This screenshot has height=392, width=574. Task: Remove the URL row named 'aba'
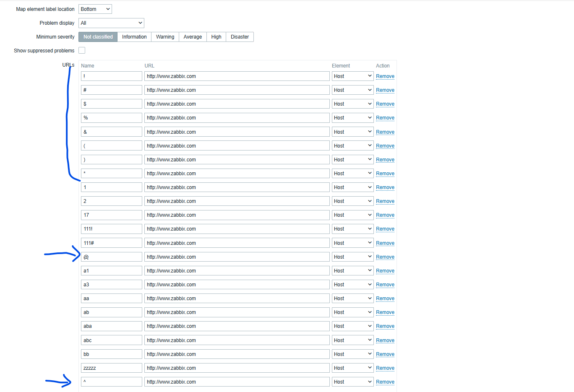click(385, 326)
